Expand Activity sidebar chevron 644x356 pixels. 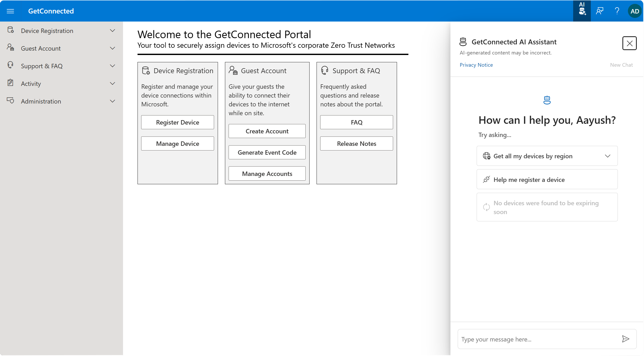click(x=113, y=84)
